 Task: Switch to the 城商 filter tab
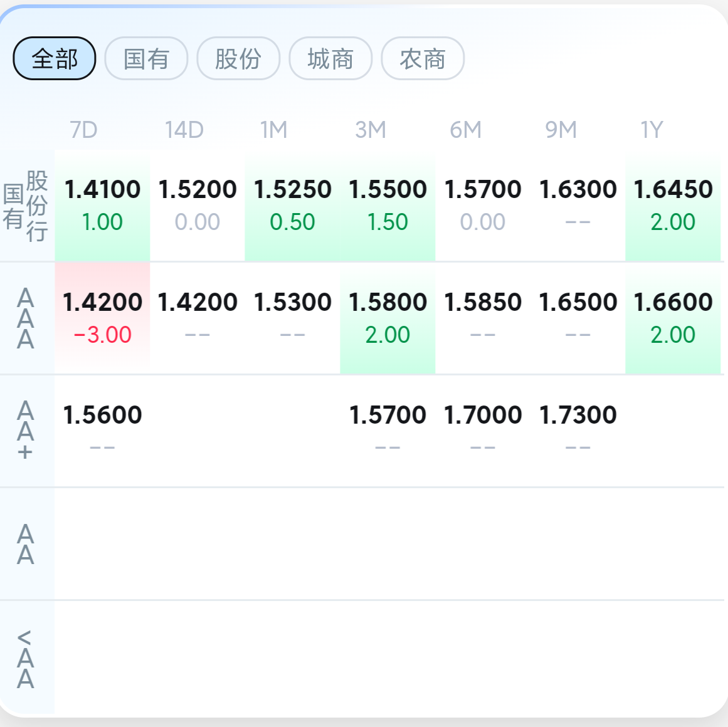tap(330, 58)
